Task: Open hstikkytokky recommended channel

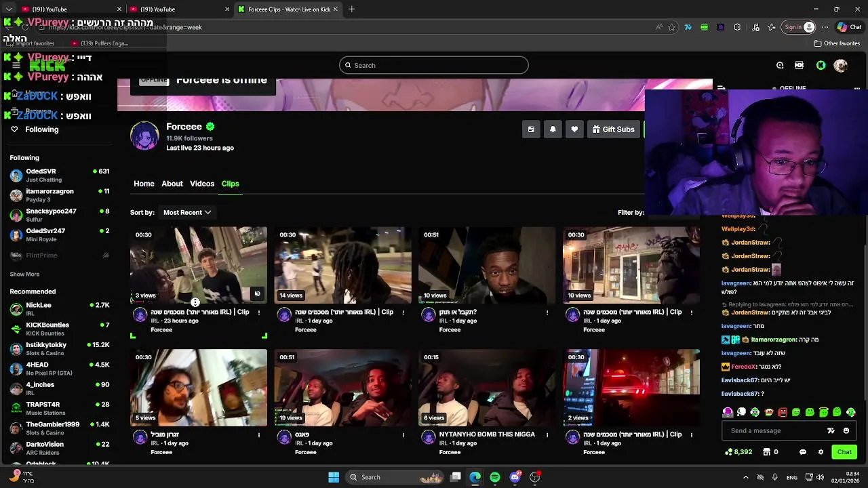Action: (60, 349)
